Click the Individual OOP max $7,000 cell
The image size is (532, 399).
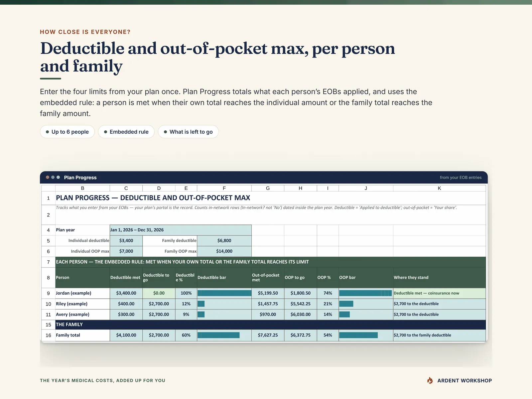pyautogui.click(x=126, y=251)
